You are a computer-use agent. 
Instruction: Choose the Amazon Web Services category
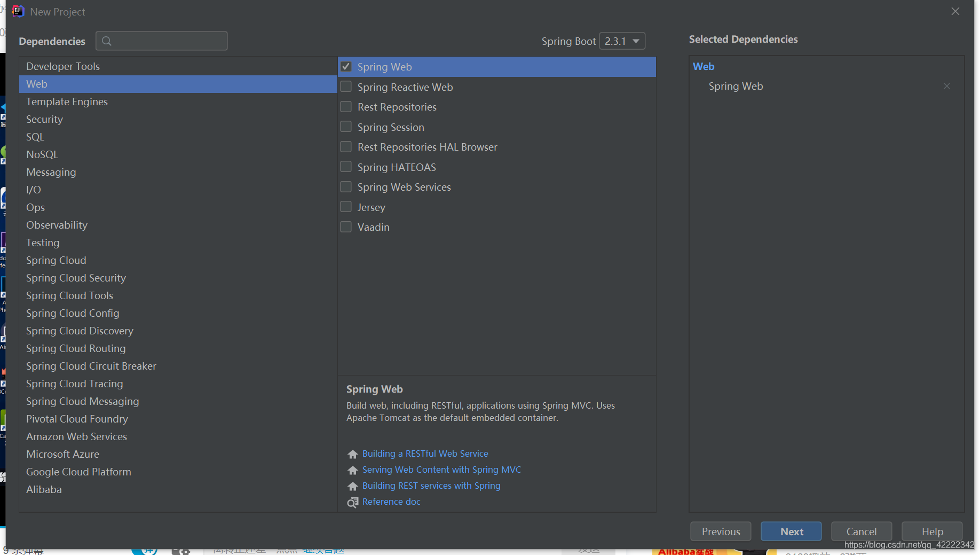pos(178,436)
